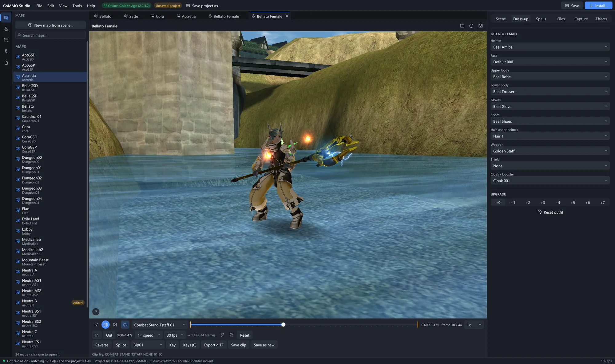Select the Mountain Beast map

pyautogui.click(x=50, y=262)
